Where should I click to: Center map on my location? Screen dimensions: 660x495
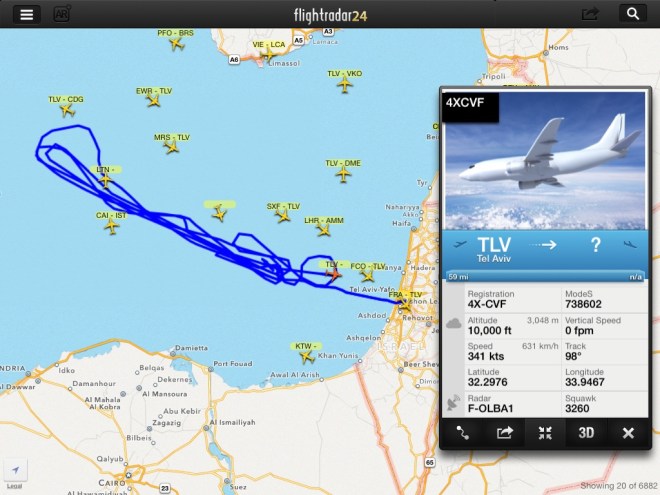click(x=16, y=470)
